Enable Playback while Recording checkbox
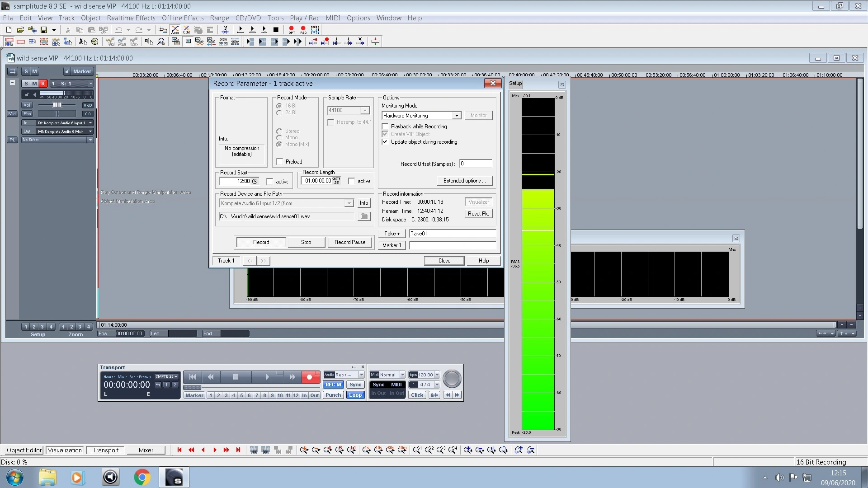 click(385, 127)
